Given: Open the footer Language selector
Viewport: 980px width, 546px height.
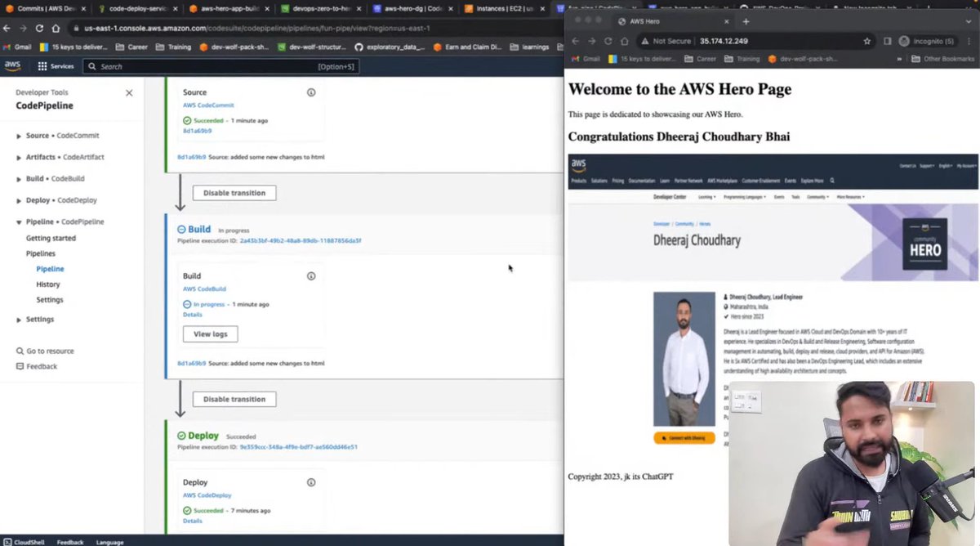Looking at the screenshot, I should coord(109,542).
